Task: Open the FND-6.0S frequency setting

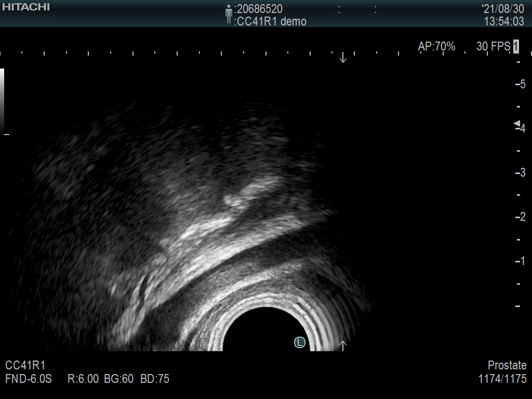Action: [x=29, y=379]
